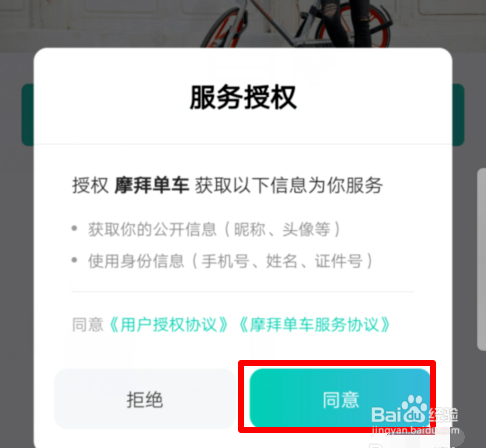Click the gray 同意 label before agreements
Screen dimensions: 488x448
click(88, 324)
